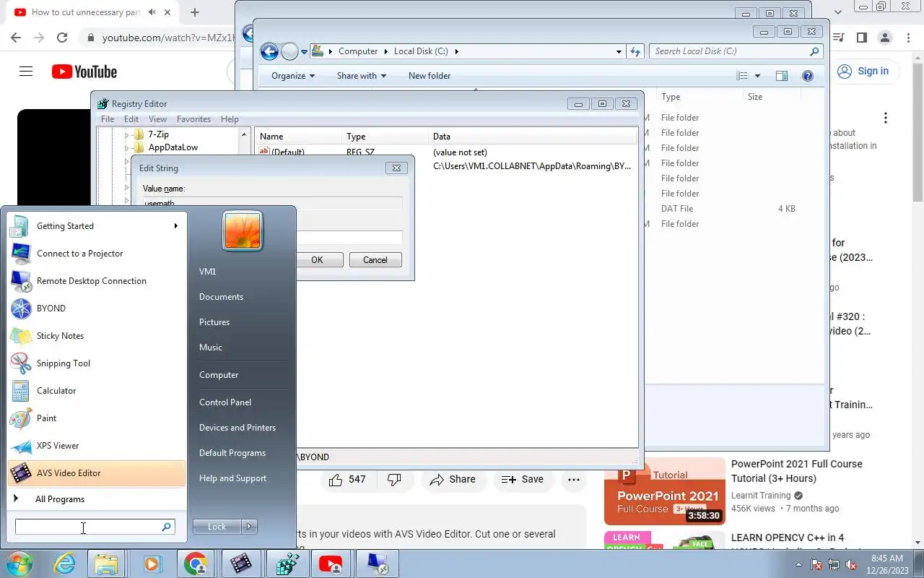Click the Start menu search box
The height and width of the screenshot is (578, 924).
click(x=95, y=527)
